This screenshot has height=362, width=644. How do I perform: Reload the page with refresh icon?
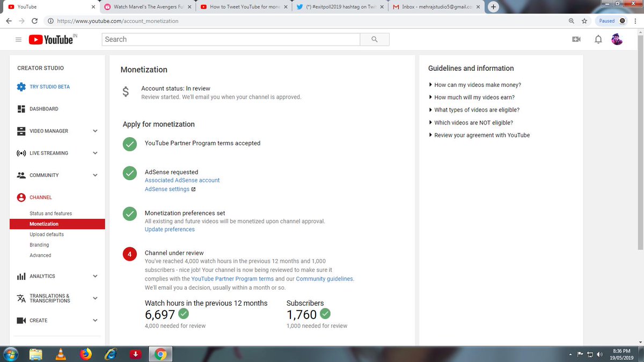pyautogui.click(x=34, y=21)
